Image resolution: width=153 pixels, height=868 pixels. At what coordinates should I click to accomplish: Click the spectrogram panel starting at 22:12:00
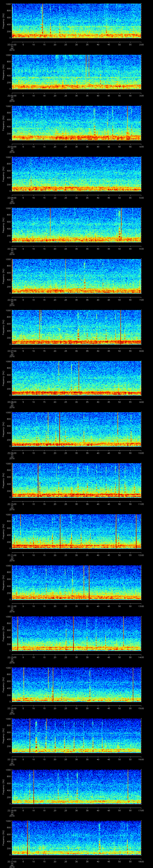tap(76, 582)
